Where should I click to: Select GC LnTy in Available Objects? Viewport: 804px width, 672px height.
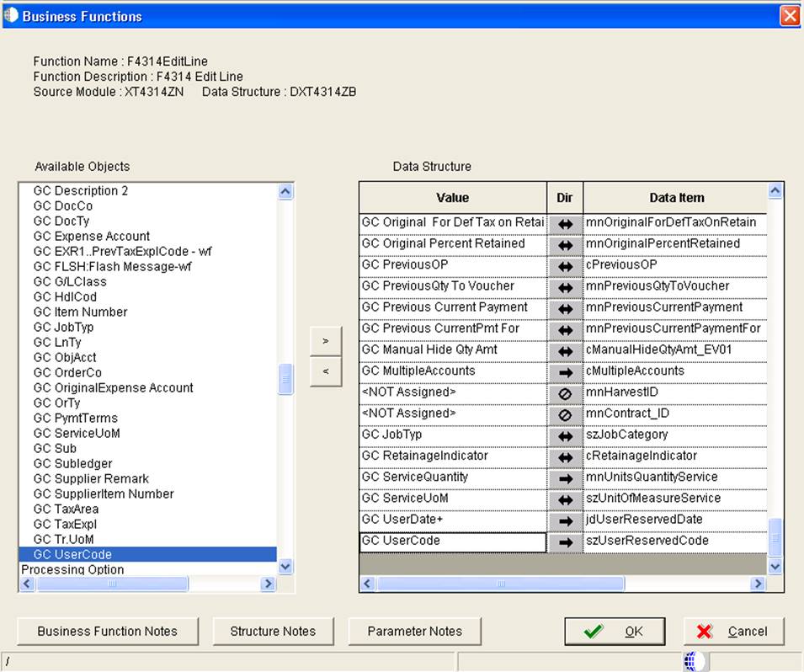[x=57, y=342]
